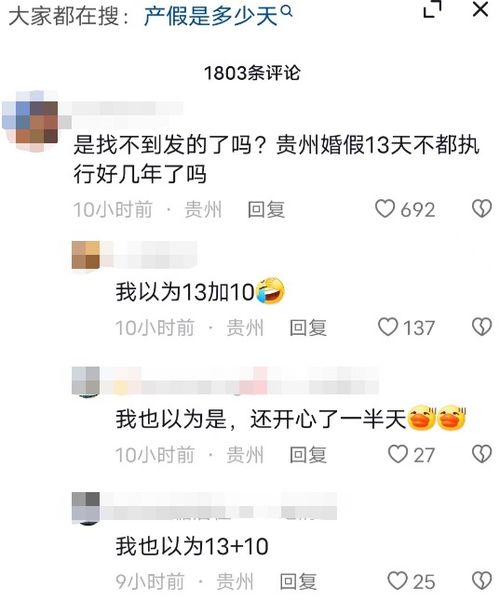The height and width of the screenshot is (600, 500).
Task: Close the comments panel
Action: point(480,9)
